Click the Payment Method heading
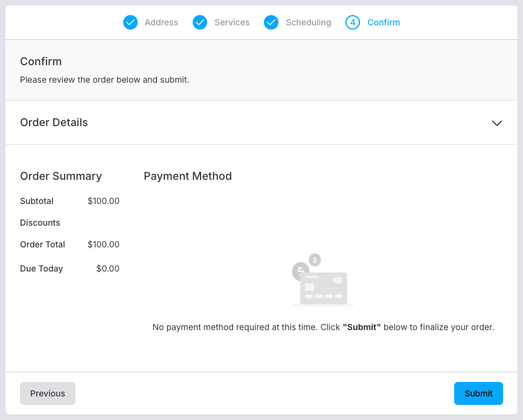This screenshot has width=523, height=420. pos(188,176)
